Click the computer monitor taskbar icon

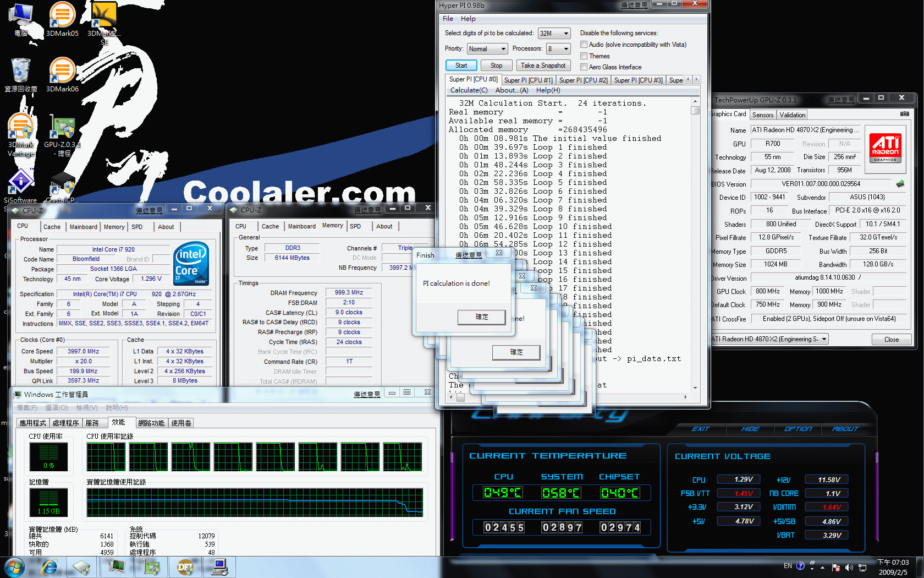[x=220, y=567]
